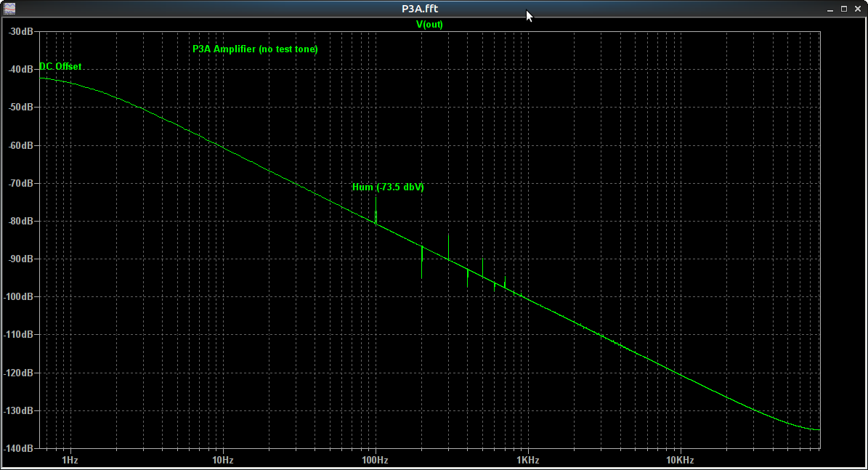Click the -60dB vertical axis label
The image size is (868, 470).
tap(20, 145)
